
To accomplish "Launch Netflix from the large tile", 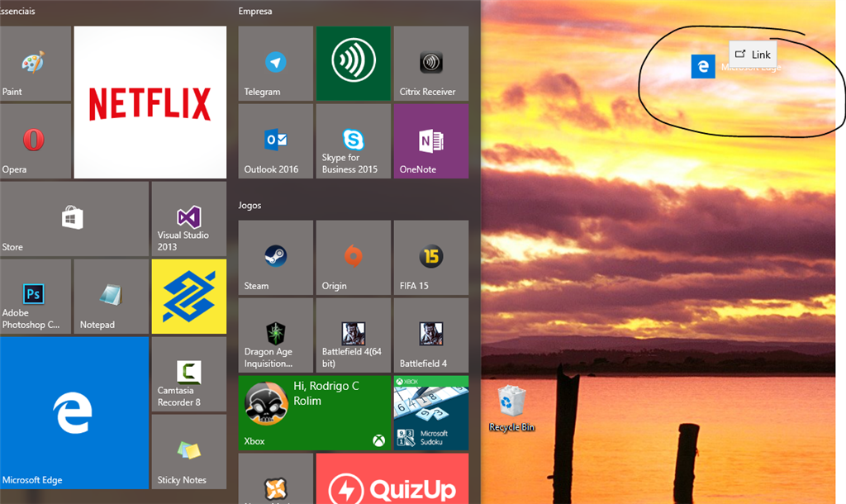I will pos(150,102).
